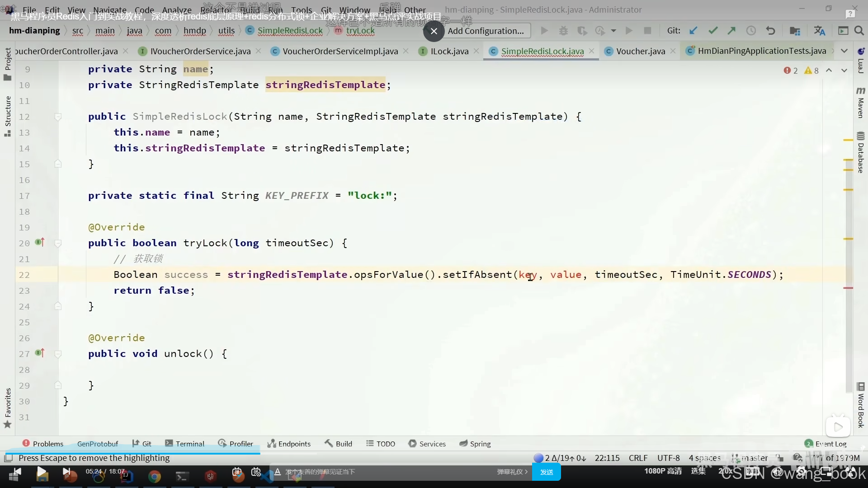Toggle the Maven side panel

860,103
